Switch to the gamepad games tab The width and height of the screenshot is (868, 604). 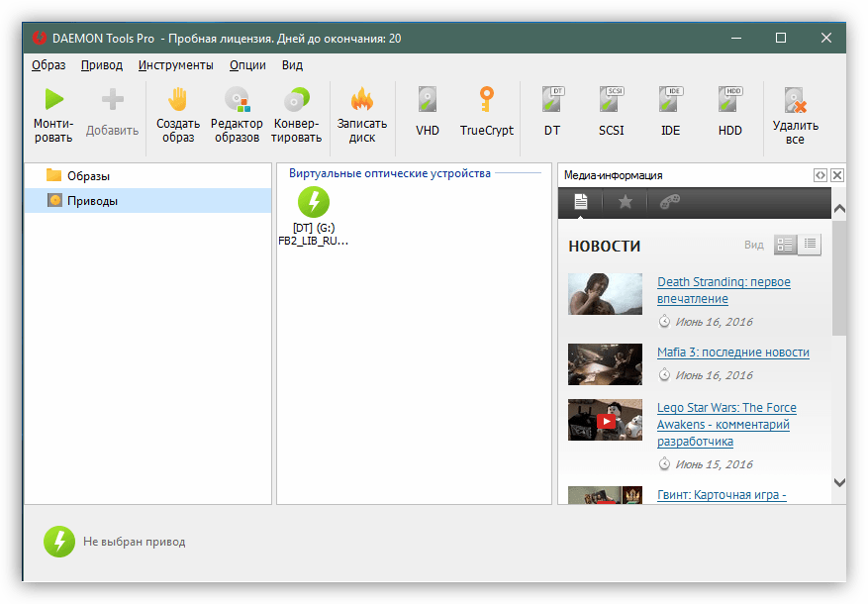tap(670, 202)
